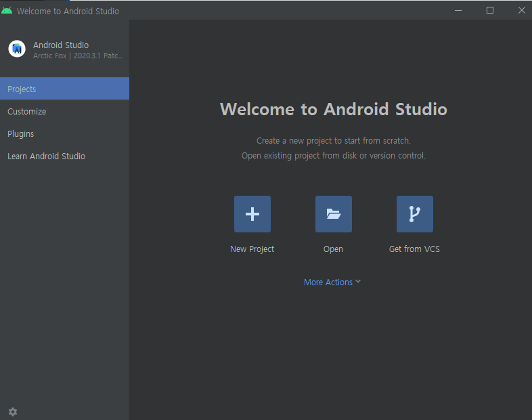Image resolution: width=532 pixels, height=420 pixels.
Task: Click the New Project label
Action: [252, 249]
